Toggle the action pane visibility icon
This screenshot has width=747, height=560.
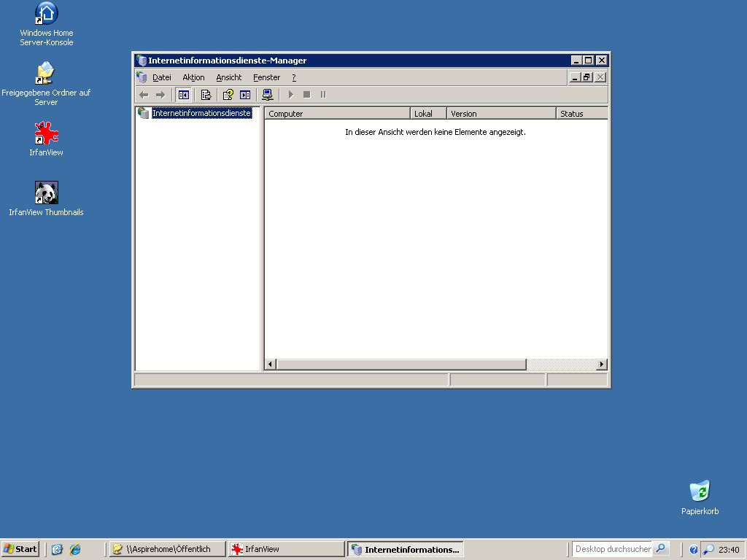[x=244, y=94]
